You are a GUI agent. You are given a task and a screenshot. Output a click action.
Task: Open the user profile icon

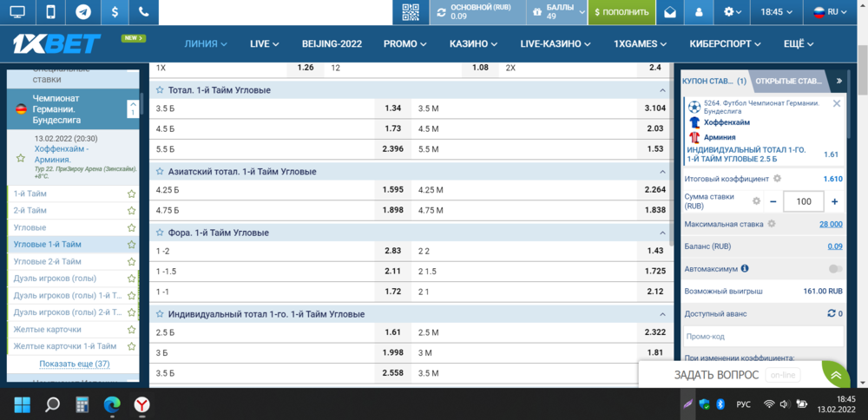(x=699, y=12)
